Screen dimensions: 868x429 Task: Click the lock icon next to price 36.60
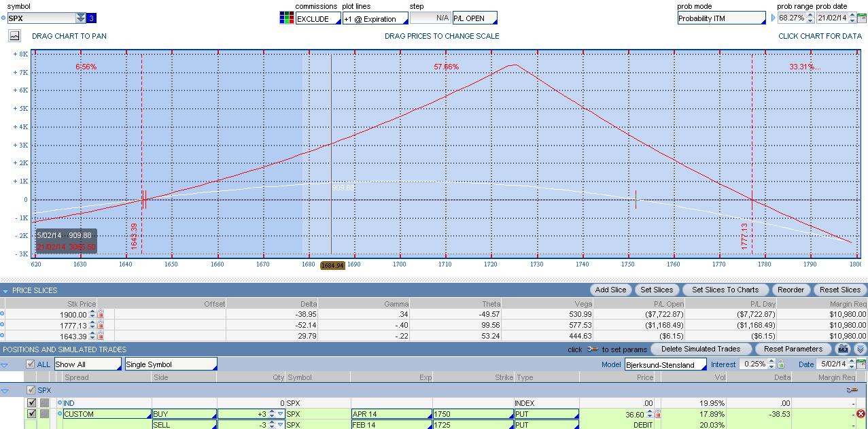point(657,414)
